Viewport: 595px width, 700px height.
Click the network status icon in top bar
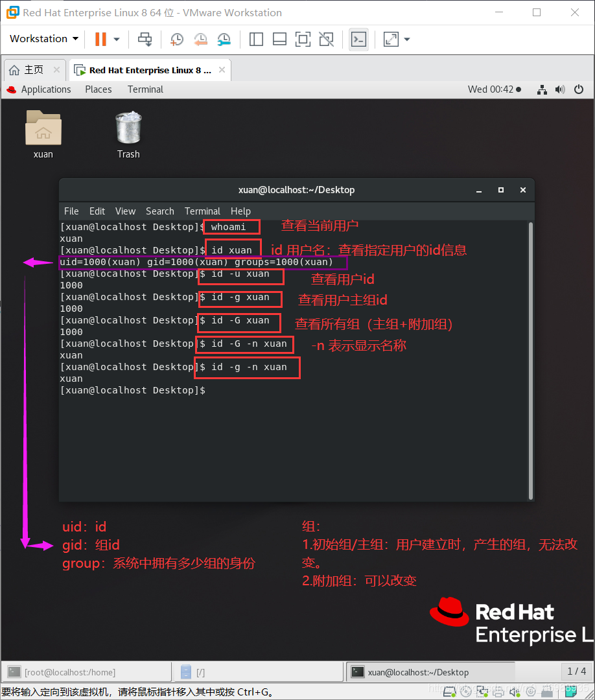542,89
